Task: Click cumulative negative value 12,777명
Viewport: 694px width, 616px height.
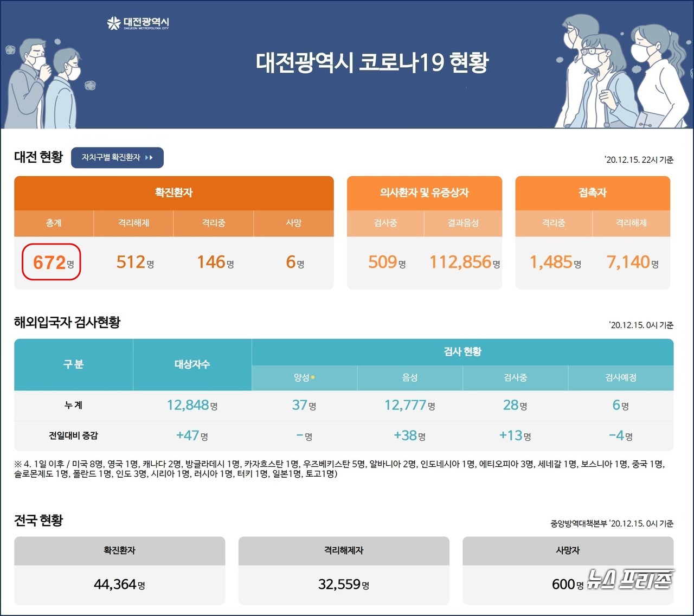Action: pyautogui.click(x=410, y=405)
